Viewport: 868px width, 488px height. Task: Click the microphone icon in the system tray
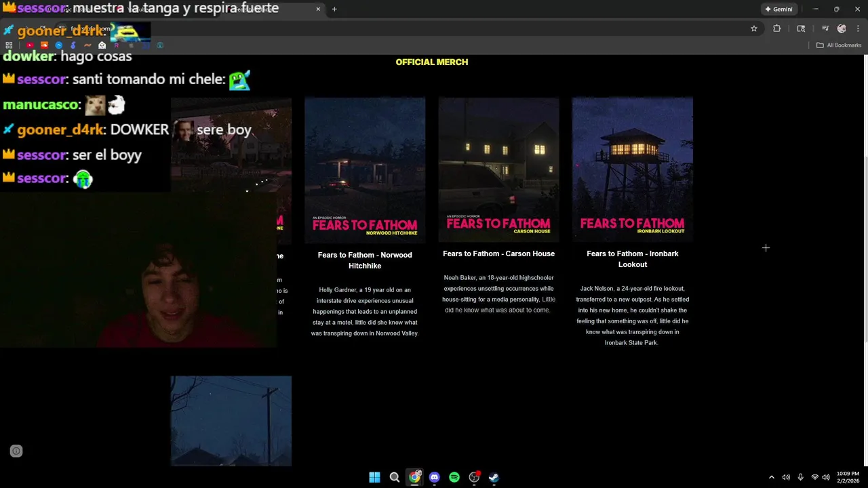(800, 477)
